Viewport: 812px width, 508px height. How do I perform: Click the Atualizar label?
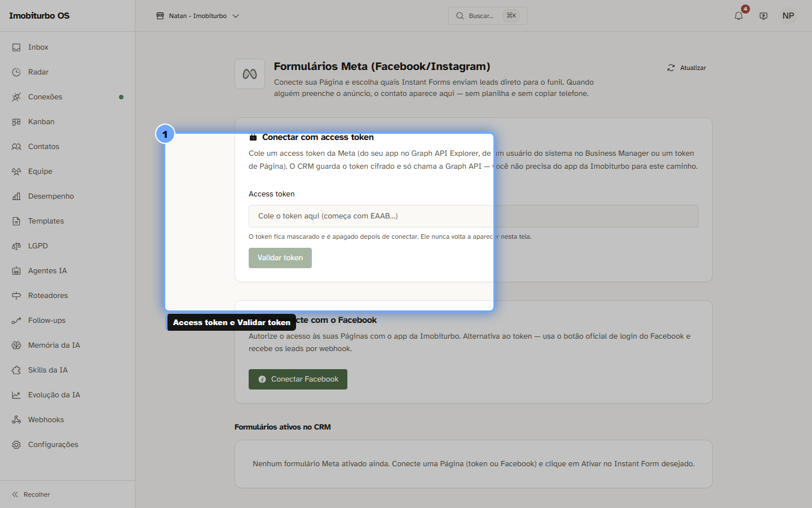pyautogui.click(x=693, y=68)
